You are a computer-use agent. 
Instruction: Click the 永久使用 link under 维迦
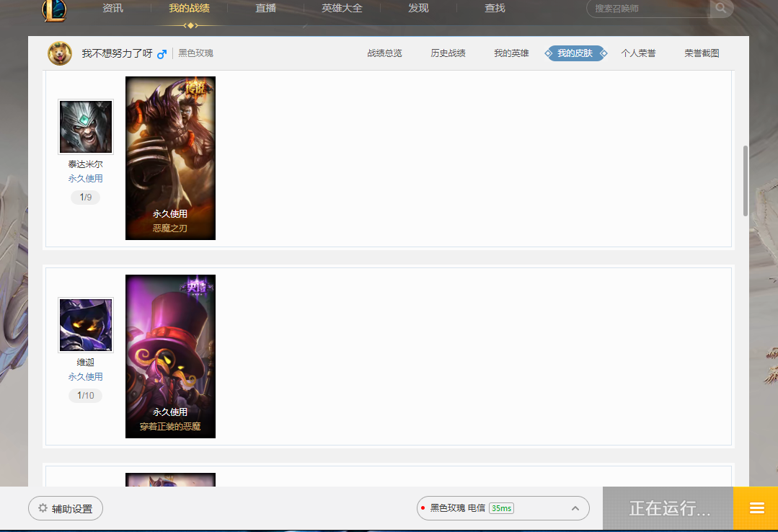pyautogui.click(x=85, y=377)
